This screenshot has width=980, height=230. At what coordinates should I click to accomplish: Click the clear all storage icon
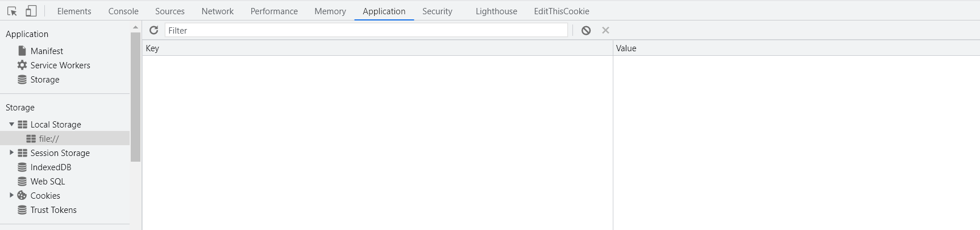click(x=586, y=30)
